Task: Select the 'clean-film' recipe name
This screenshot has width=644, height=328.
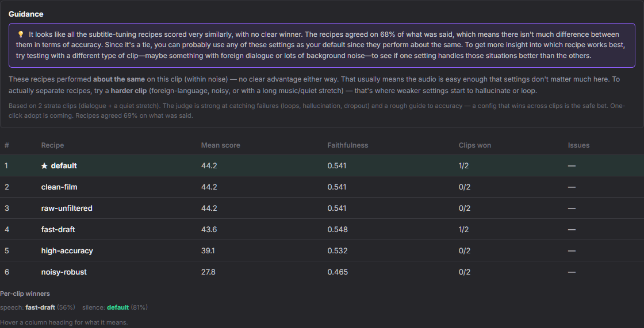Action: 59,187
